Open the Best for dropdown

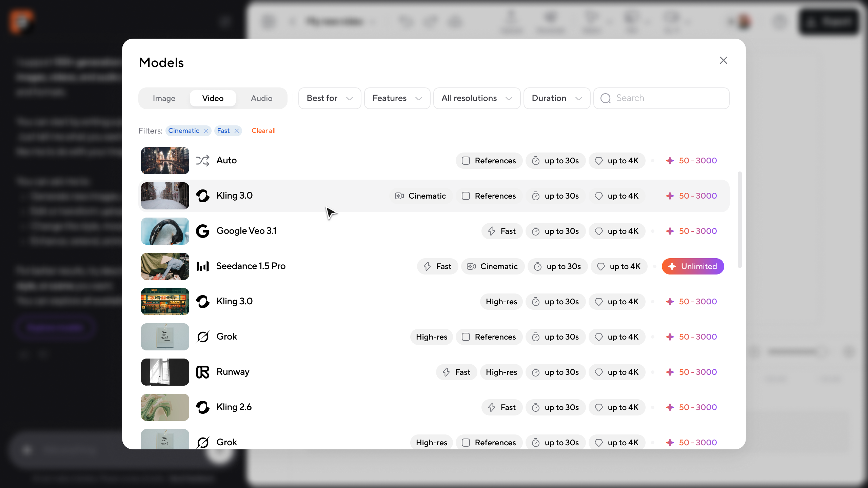tap(330, 98)
